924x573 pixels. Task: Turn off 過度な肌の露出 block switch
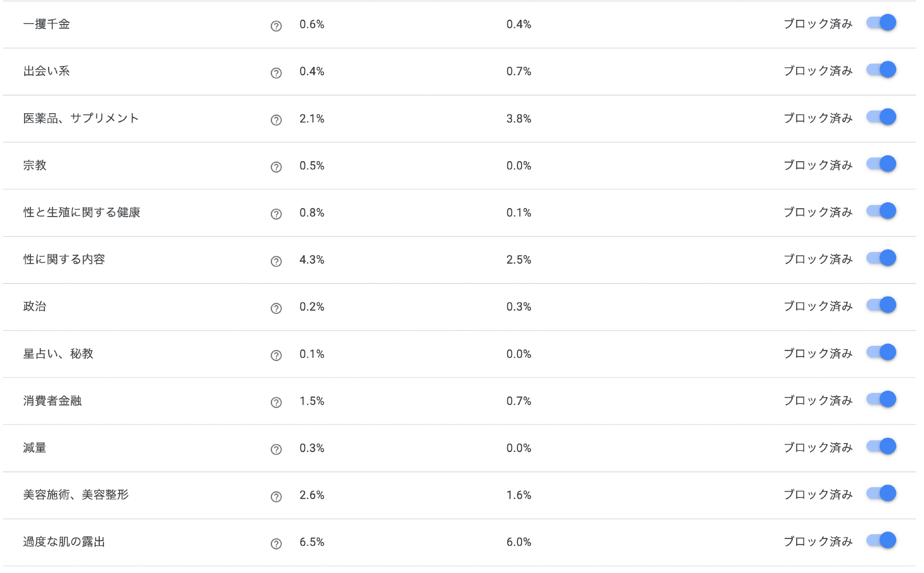881,540
